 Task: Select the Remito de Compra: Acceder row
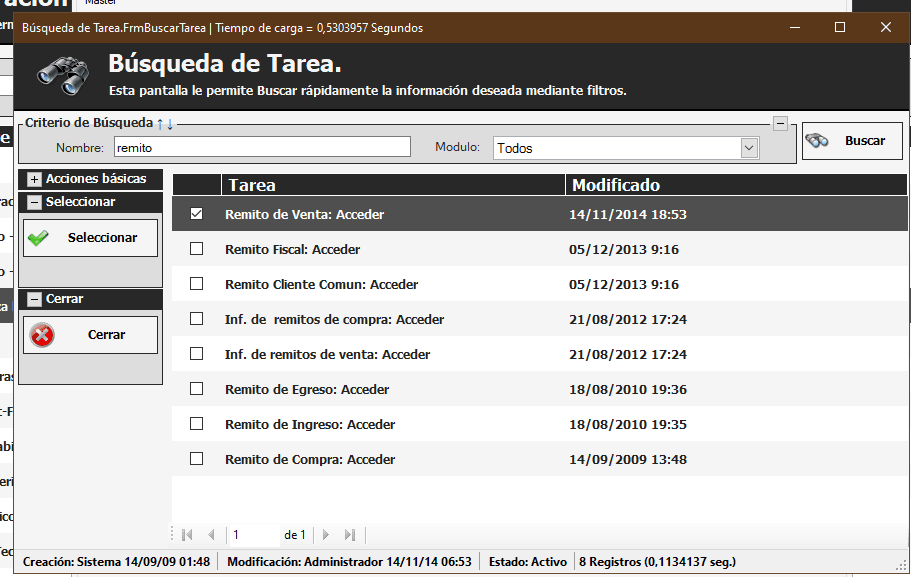tap(310, 460)
